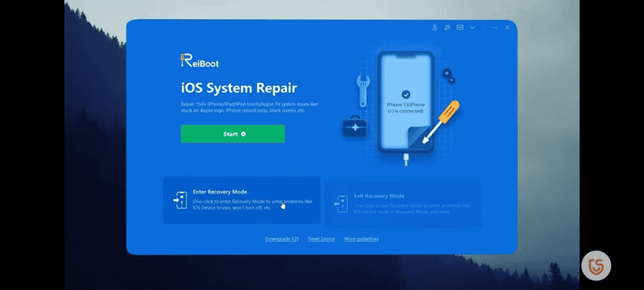The width and height of the screenshot is (644, 290).
Task: Click the 'One-click to exit Recovery Mode' text
Action: click(x=412, y=209)
